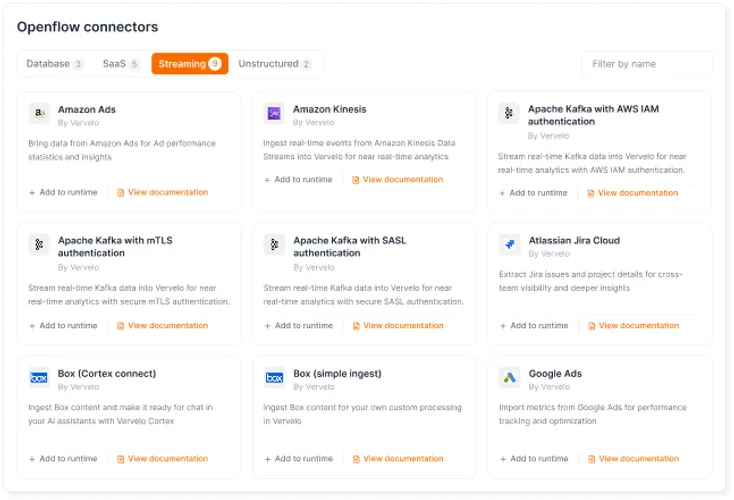View documentation for Box (simple ingest)
Screen dimensions: 734x500
click(x=398, y=459)
